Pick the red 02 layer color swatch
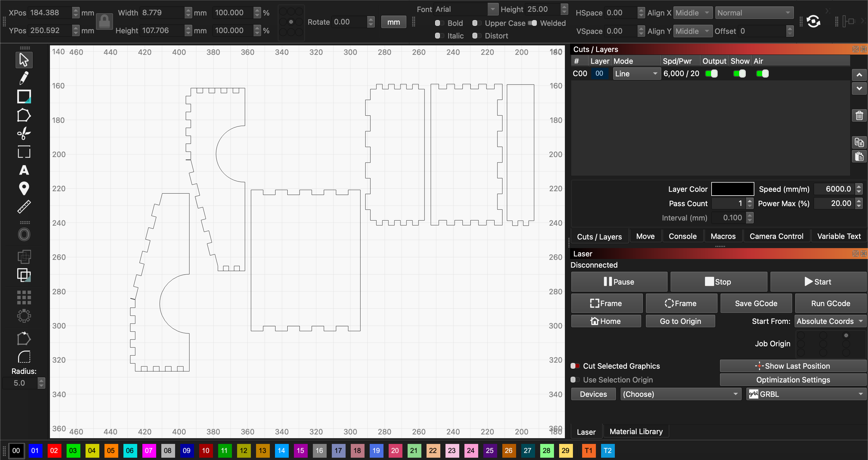The height and width of the screenshot is (460, 868). (x=54, y=451)
